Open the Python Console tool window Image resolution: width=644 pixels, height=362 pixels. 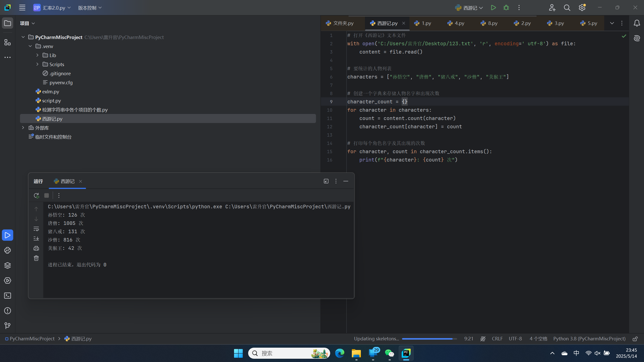click(x=8, y=250)
